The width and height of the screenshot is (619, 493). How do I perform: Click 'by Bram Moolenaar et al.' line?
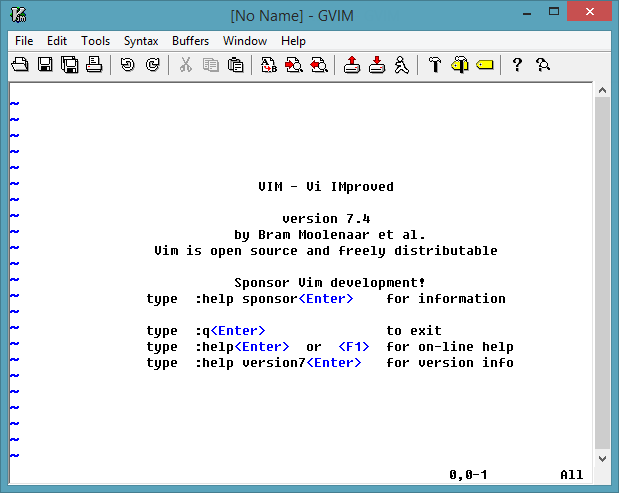330,235
